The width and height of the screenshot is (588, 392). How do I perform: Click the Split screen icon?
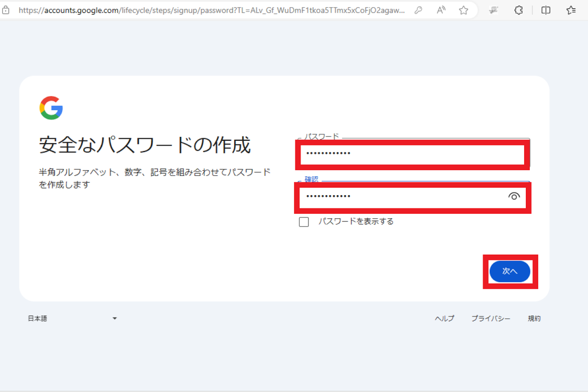tap(546, 10)
